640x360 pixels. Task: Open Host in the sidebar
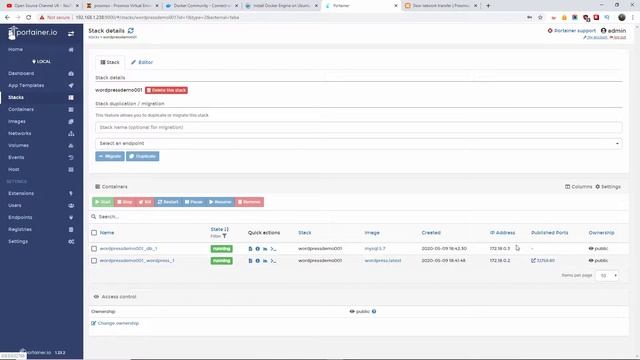(13, 169)
